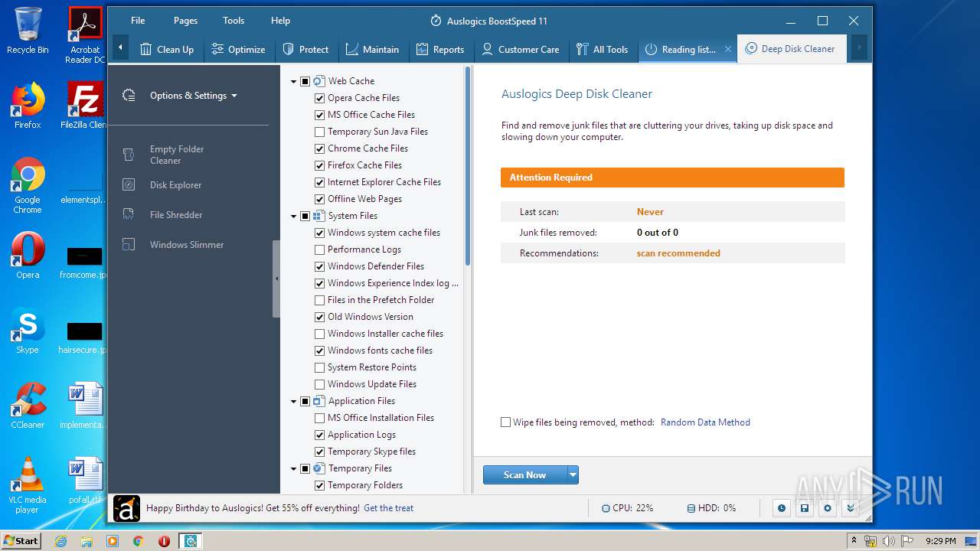Open the Tools menu
Viewport: 980px width, 551px height.
pos(234,21)
